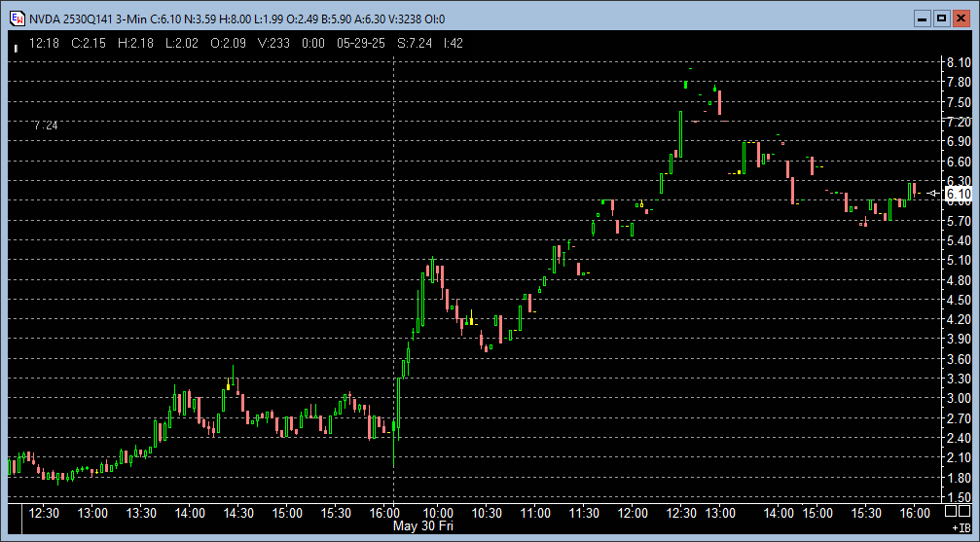Image resolution: width=980 pixels, height=542 pixels.
Task: Click the 1.80 price axis label
Action: 959,478
